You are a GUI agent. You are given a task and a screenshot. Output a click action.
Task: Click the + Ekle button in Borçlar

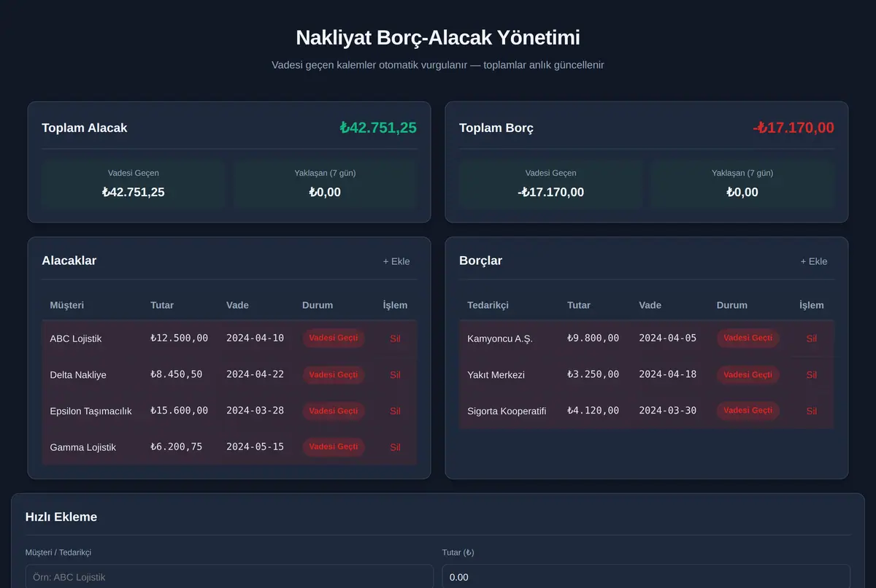[x=814, y=261]
